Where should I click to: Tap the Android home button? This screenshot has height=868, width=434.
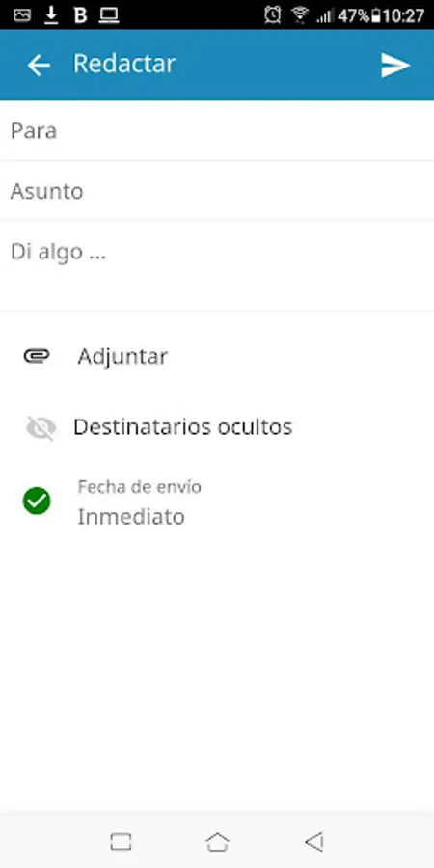pyautogui.click(x=217, y=841)
